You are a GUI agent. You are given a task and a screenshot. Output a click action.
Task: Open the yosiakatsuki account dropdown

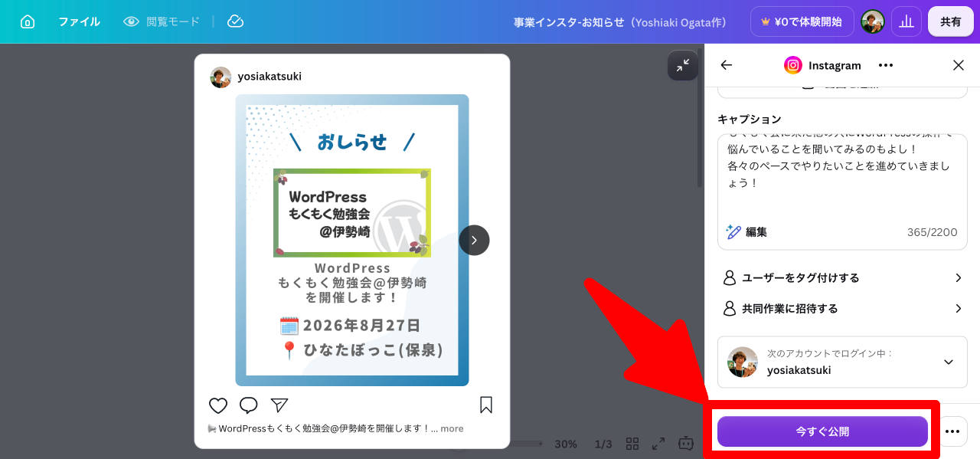(x=842, y=362)
